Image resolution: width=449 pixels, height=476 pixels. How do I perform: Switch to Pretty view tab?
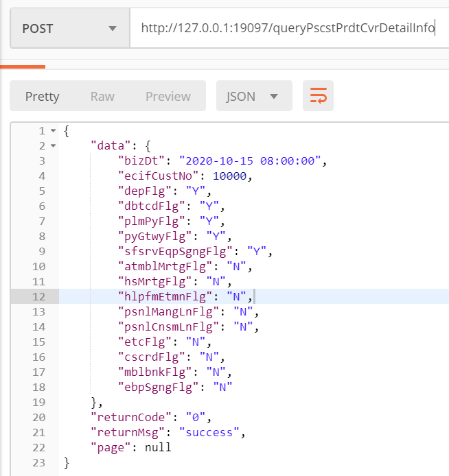(x=43, y=96)
